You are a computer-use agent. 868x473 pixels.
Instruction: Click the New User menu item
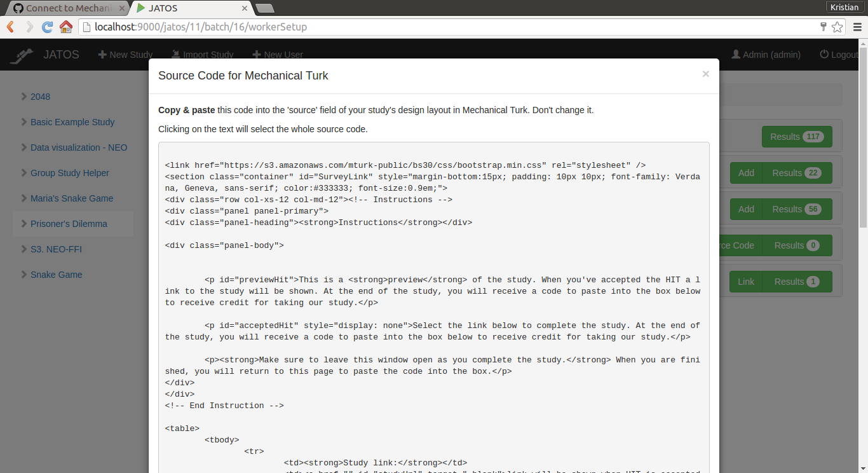point(278,55)
